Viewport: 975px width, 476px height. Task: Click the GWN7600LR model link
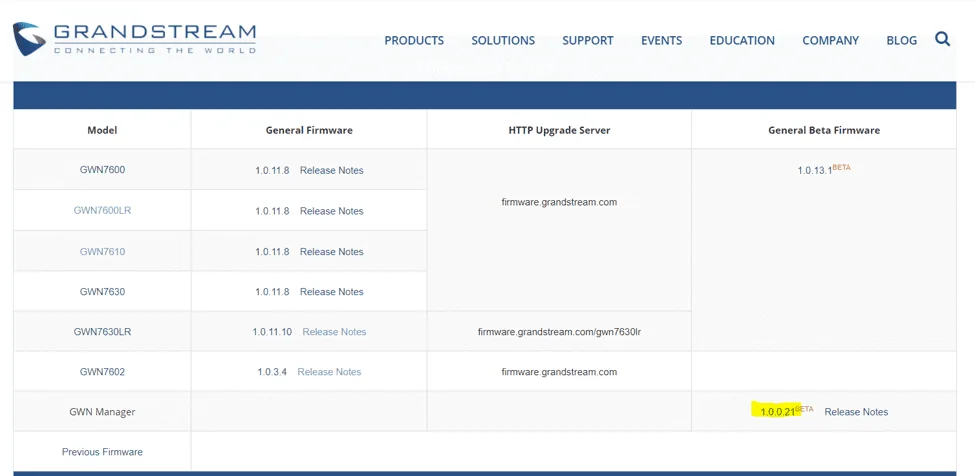103,211
